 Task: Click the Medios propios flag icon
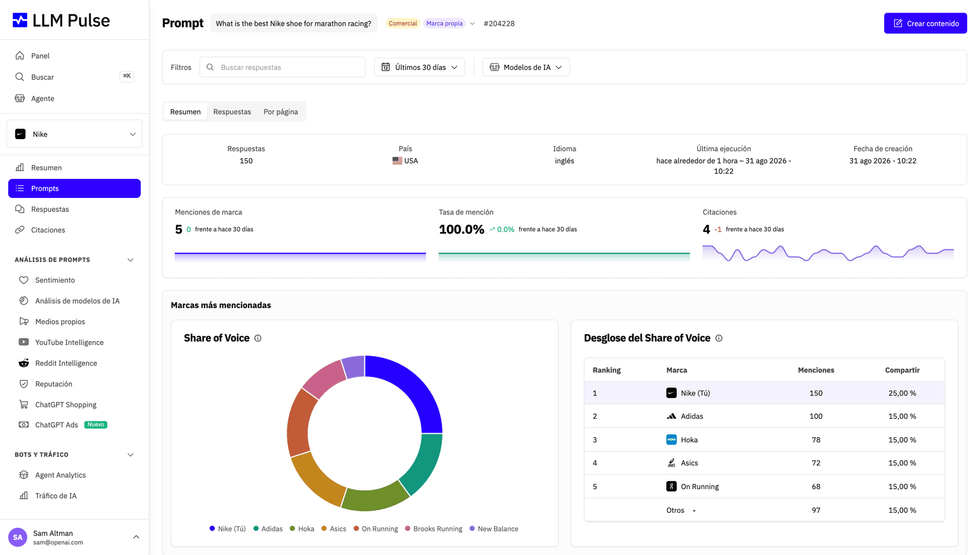pos(24,321)
